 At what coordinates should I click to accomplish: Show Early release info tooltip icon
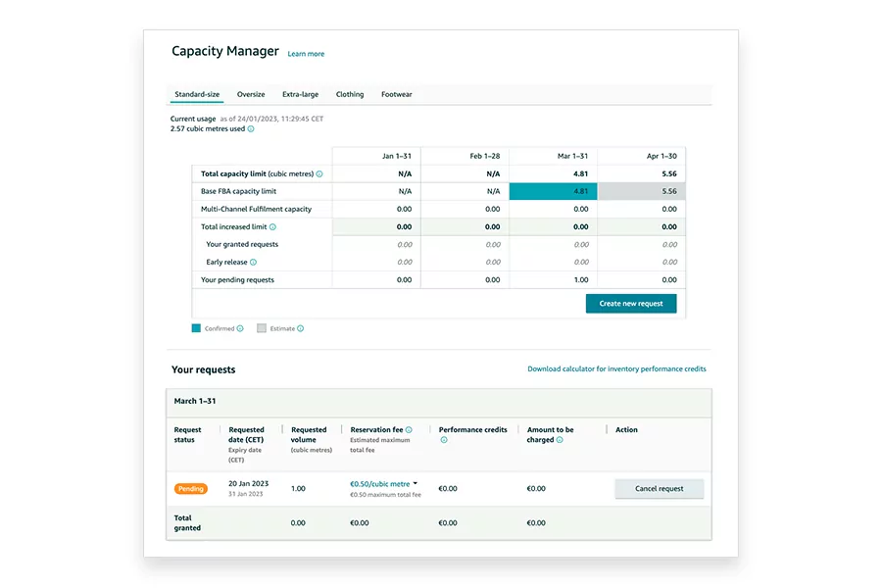pyautogui.click(x=253, y=263)
